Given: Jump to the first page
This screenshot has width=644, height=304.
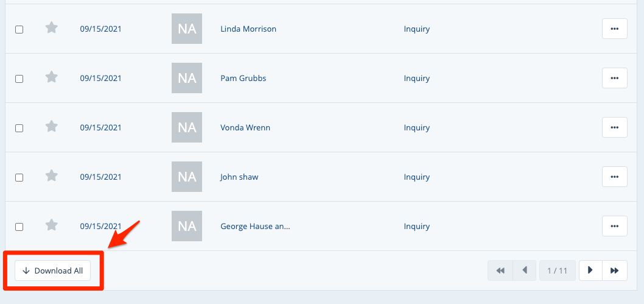Looking at the screenshot, I should 500,270.
